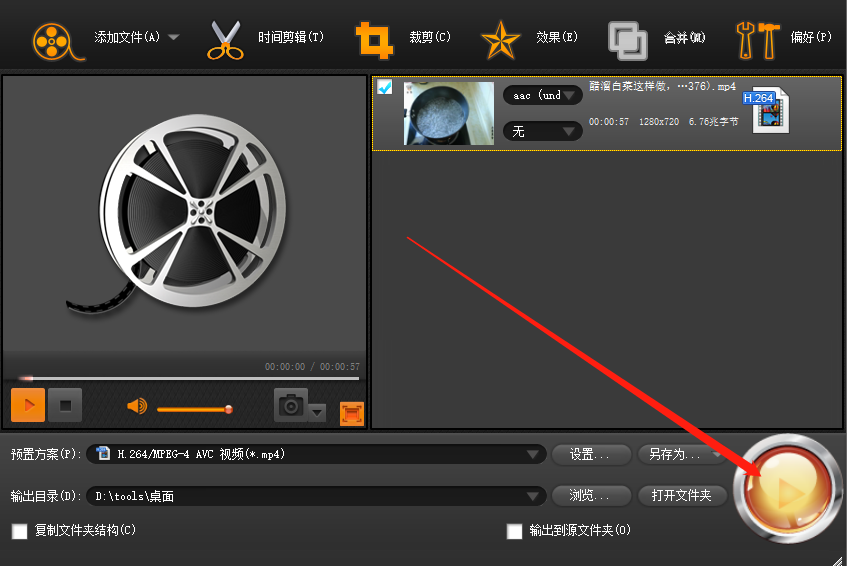Screen dimensions: 847x566
Task: Open the dropdown arrow beside Add File
Action: coord(174,37)
